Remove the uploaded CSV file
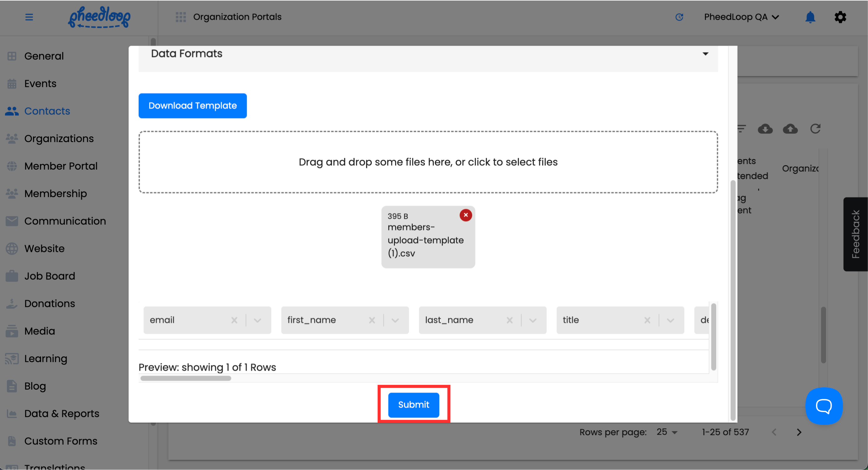This screenshot has height=470, width=868. [465, 215]
